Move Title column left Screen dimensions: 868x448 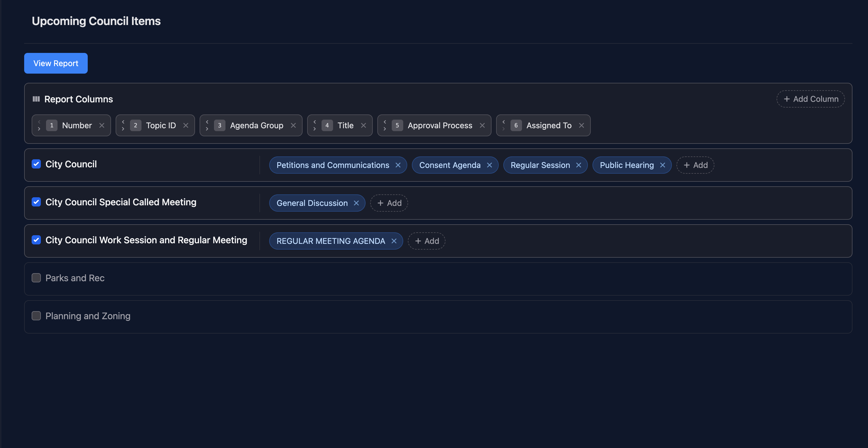click(x=314, y=122)
